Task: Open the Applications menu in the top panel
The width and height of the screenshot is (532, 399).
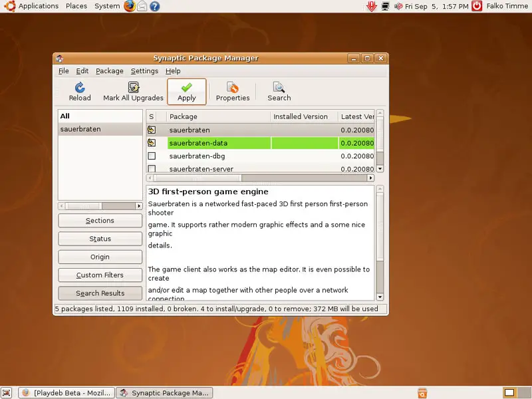Action: click(39, 6)
